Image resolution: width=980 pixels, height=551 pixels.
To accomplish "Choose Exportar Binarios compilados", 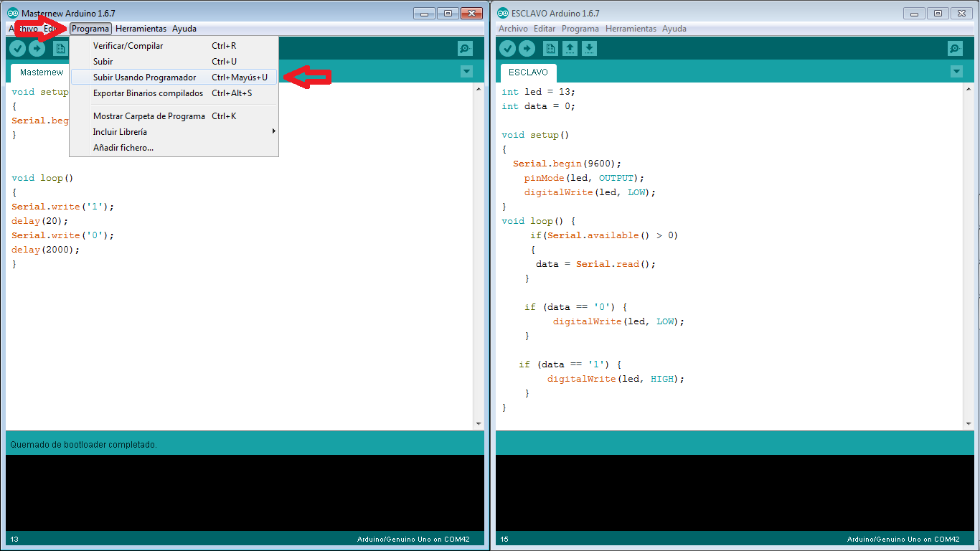I will click(x=174, y=93).
